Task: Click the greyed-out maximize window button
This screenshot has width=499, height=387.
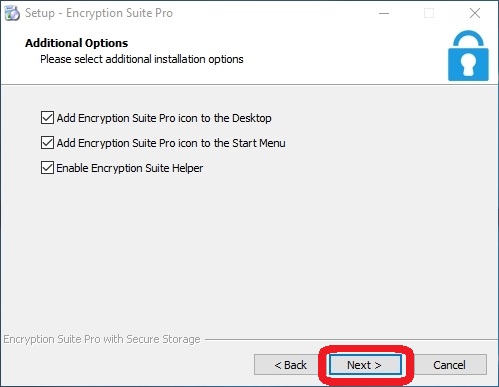Action: click(429, 13)
